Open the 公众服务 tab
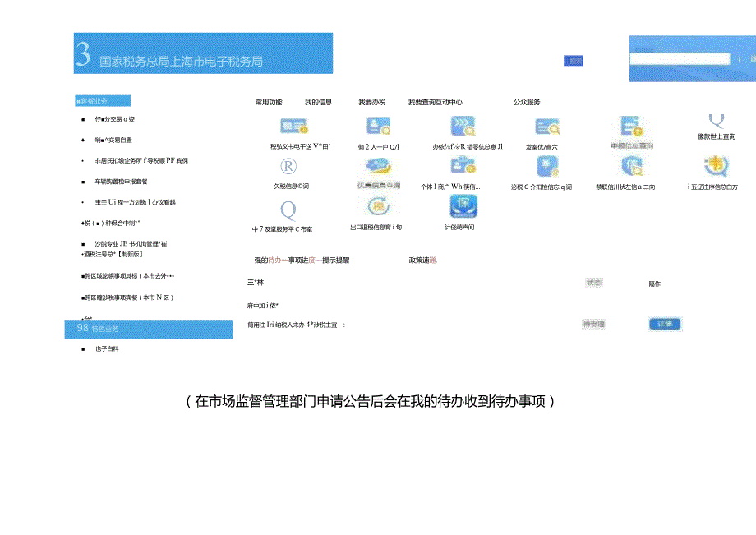Viewport: 756px width, 535px height. [526, 100]
